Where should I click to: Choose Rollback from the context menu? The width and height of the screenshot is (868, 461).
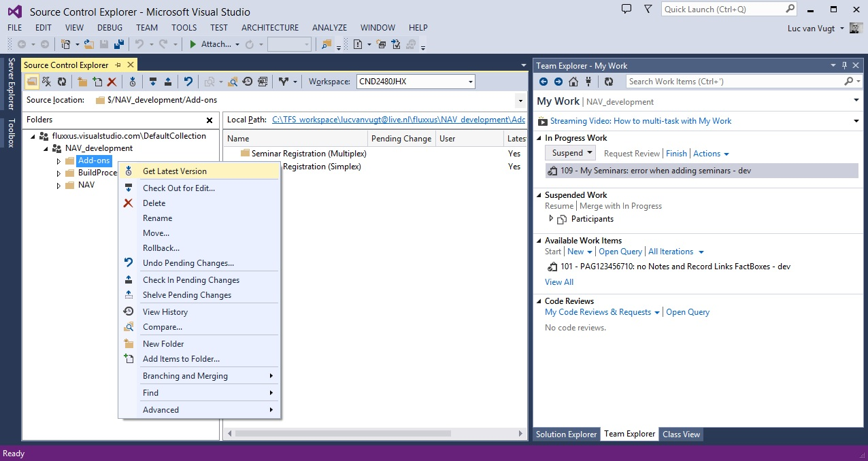199,248
